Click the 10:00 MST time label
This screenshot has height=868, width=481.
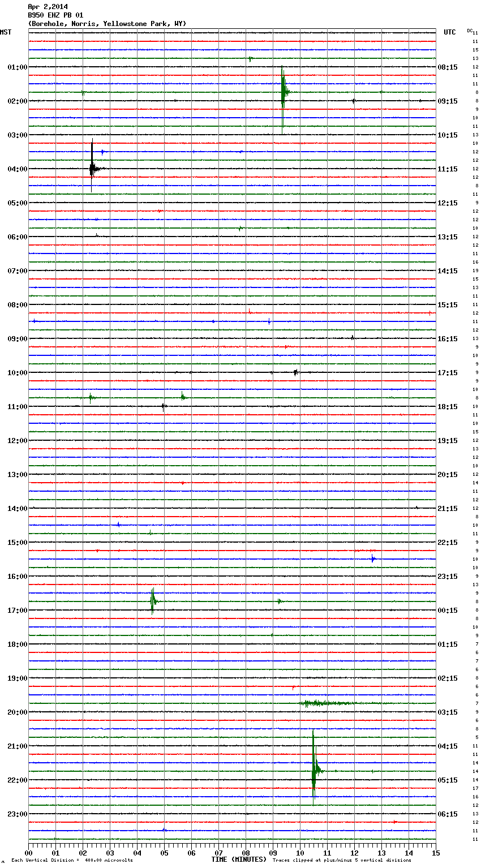[18, 373]
